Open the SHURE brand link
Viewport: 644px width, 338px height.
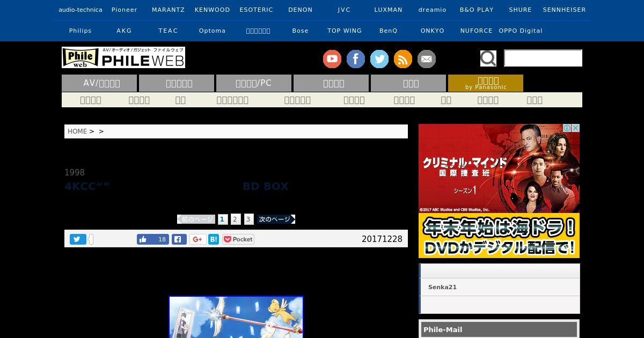tap(521, 10)
